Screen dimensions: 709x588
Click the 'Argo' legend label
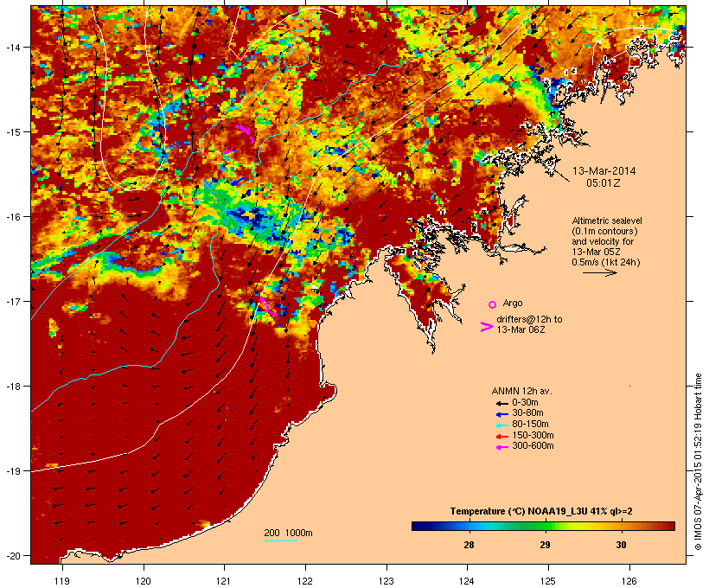513,303
